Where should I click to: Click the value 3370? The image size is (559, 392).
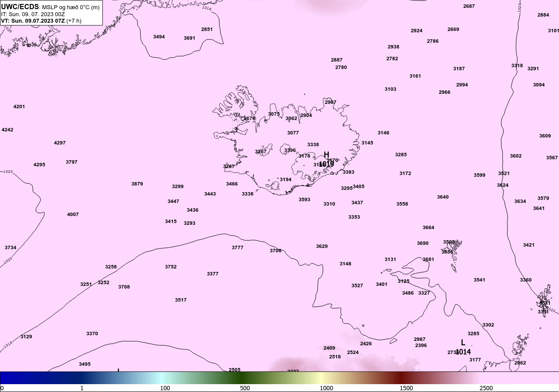pos(92,334)
